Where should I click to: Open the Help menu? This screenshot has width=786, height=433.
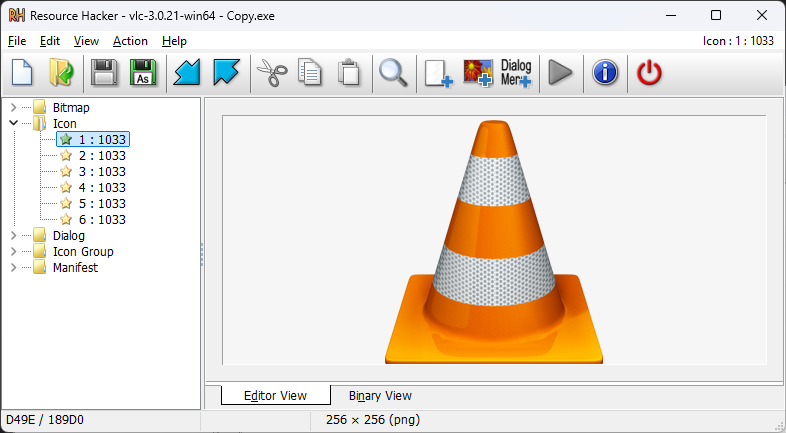point(174,41)
